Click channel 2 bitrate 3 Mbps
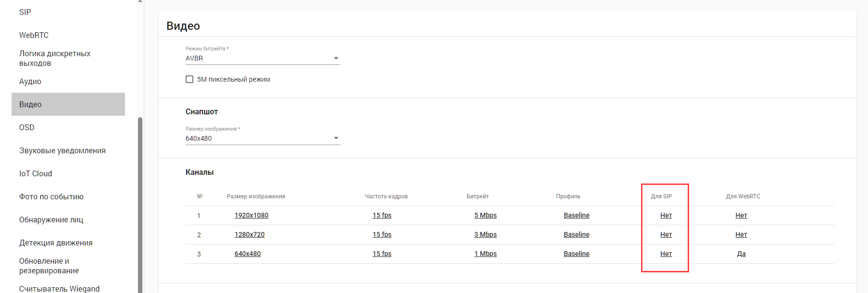Screen dimensions: 868x293 tap(485, 234)
